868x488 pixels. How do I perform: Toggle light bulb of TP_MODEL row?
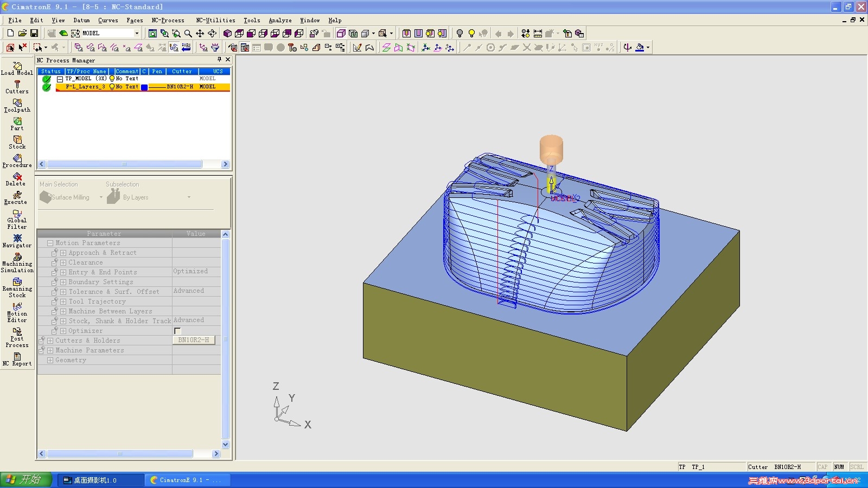[112, 79]
